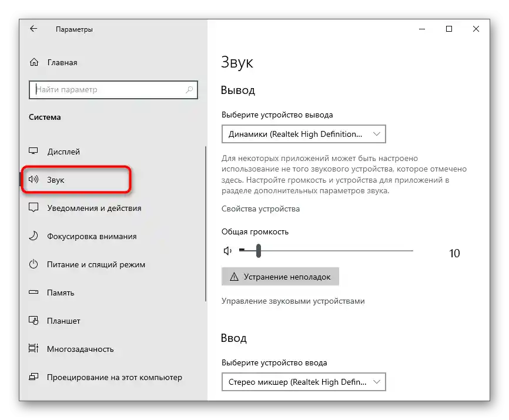The width and height of the screenshot is (509, 420).
Task: Close the Параметры window
Action: pos(476,29)
